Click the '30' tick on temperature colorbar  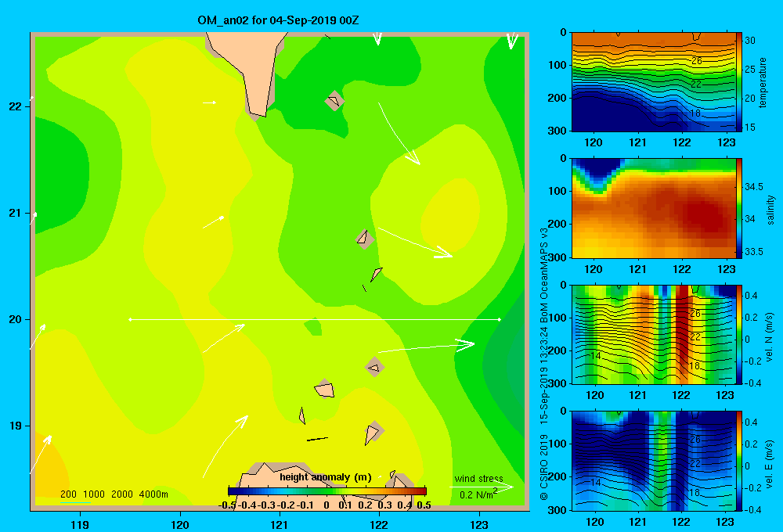(750, 41)
